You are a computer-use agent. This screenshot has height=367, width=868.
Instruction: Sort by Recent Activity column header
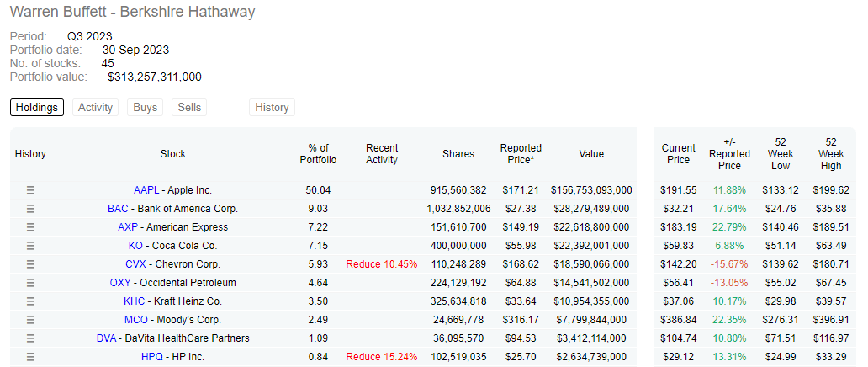point(382,154)
